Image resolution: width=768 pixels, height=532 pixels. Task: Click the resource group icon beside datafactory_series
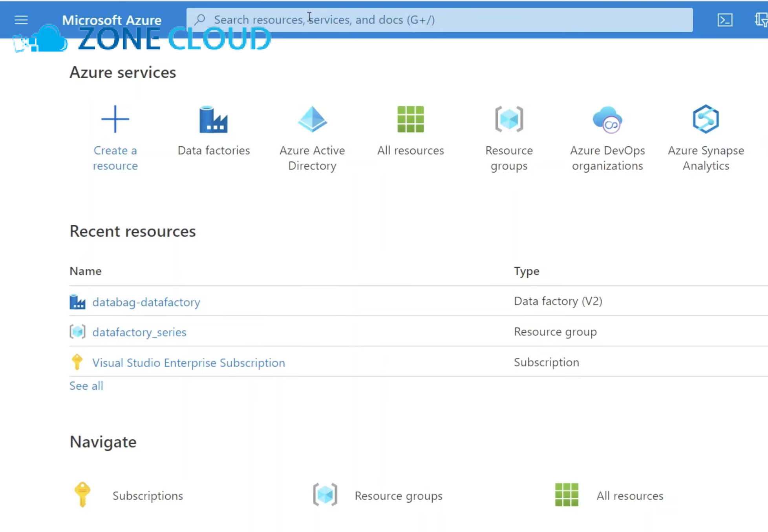point(77,332)
